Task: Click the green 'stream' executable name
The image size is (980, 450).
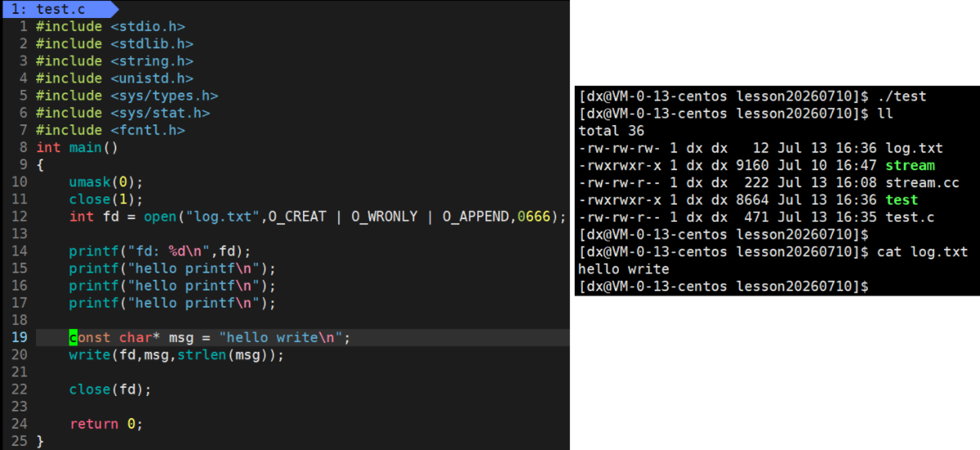Action: [910, 165]
